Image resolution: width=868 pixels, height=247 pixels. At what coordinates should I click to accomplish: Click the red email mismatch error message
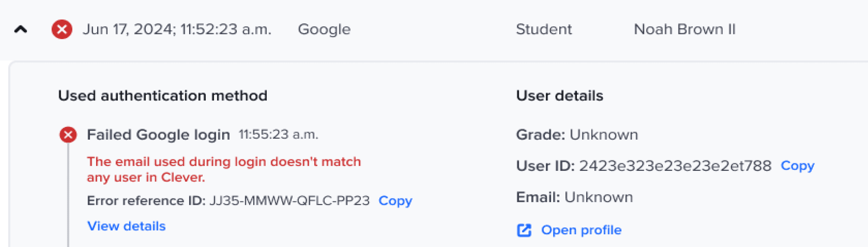[224, 169]
